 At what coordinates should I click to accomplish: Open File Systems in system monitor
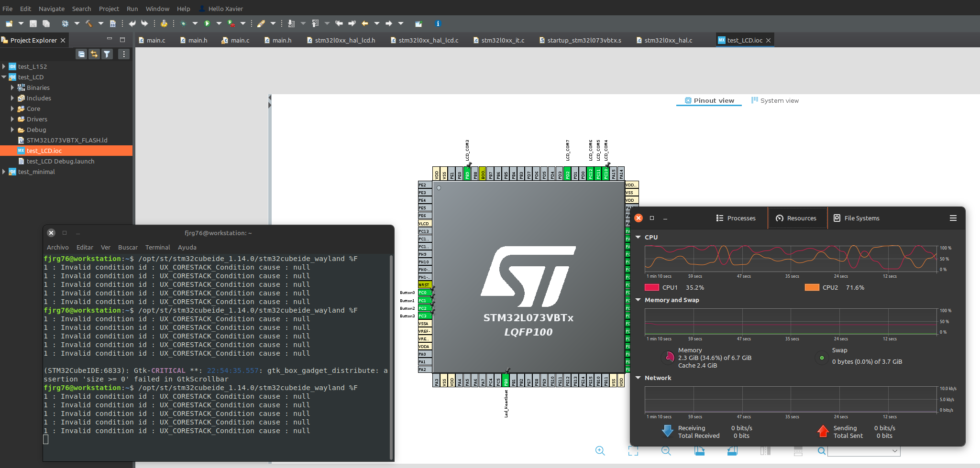click(x=857, y=218)
